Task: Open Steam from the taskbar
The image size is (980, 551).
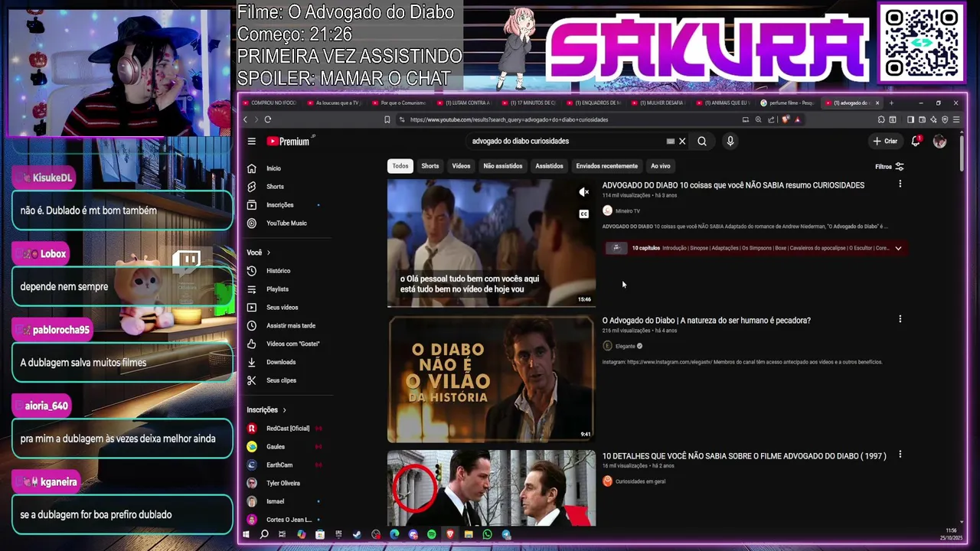Action: click(357, 534)
